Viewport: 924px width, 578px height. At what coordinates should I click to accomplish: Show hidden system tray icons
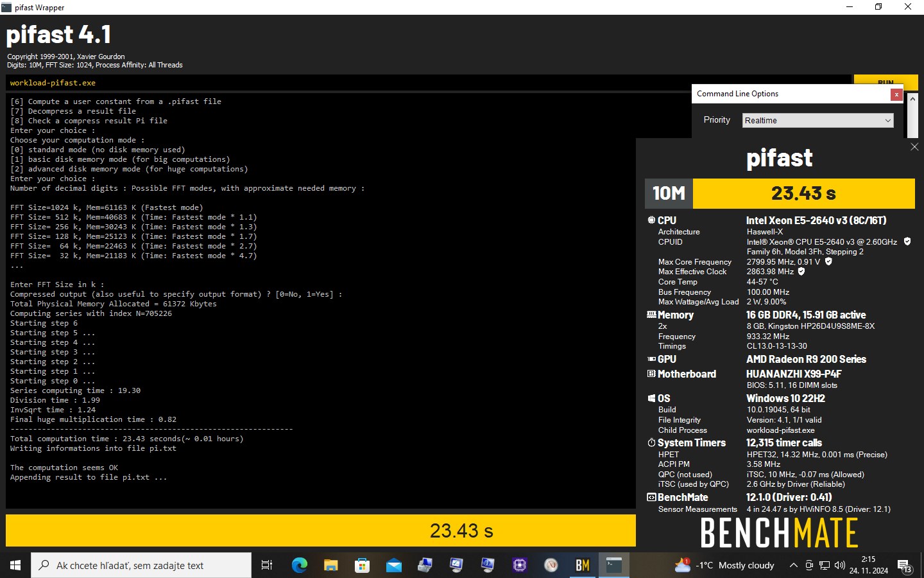[x=794, y=565]
